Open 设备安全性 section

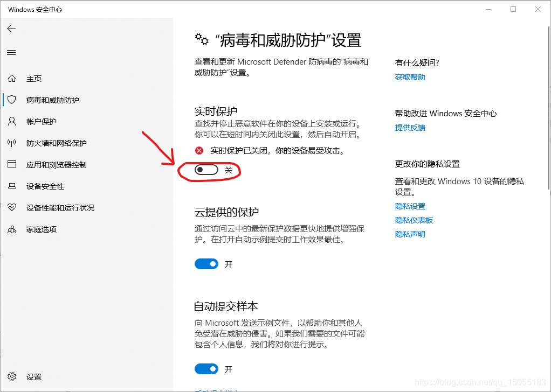pos(45,186)
